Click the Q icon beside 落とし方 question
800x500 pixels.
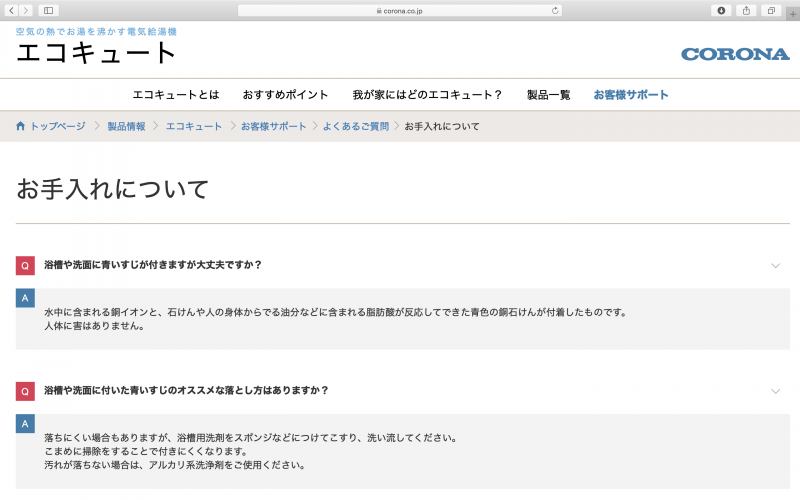[x=25, y=391]
